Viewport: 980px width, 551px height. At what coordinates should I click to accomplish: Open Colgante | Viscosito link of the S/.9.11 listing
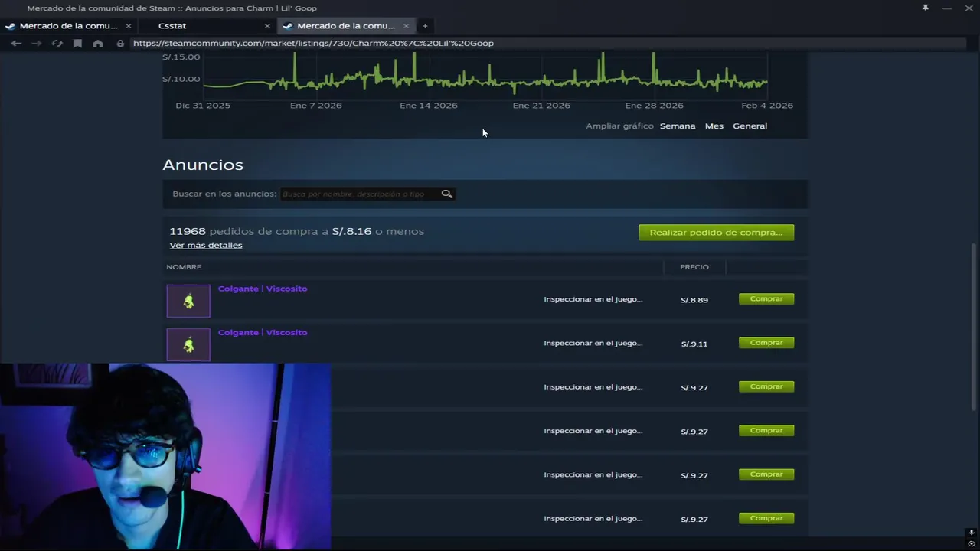pos(263,332)
